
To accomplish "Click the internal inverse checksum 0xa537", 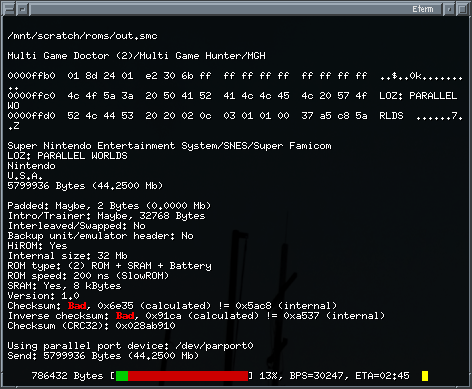I will (301, 316).
